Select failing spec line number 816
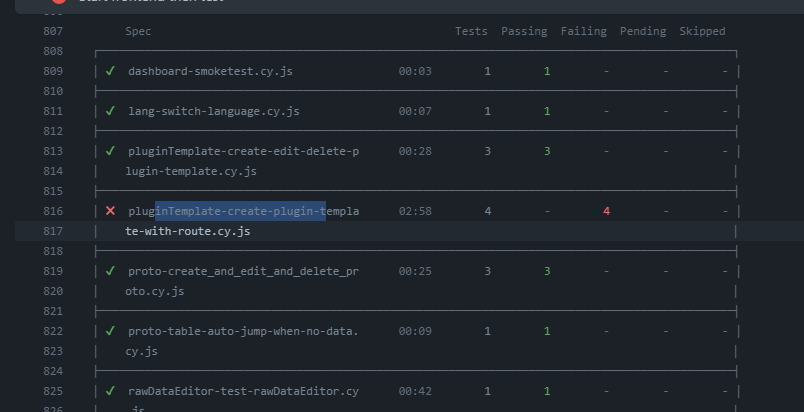The width and height of the screenshot is (804, 412). (53, 211)
